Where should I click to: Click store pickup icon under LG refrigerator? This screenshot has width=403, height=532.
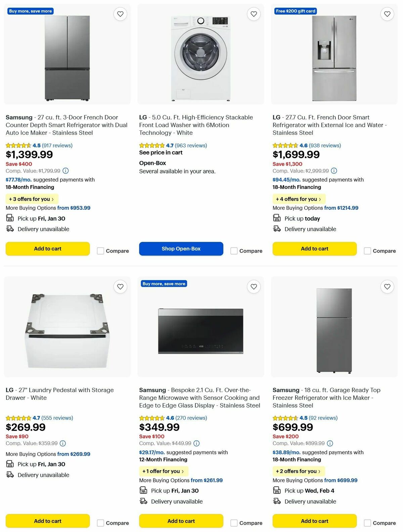pyautogui.click(x=277, y=218)
